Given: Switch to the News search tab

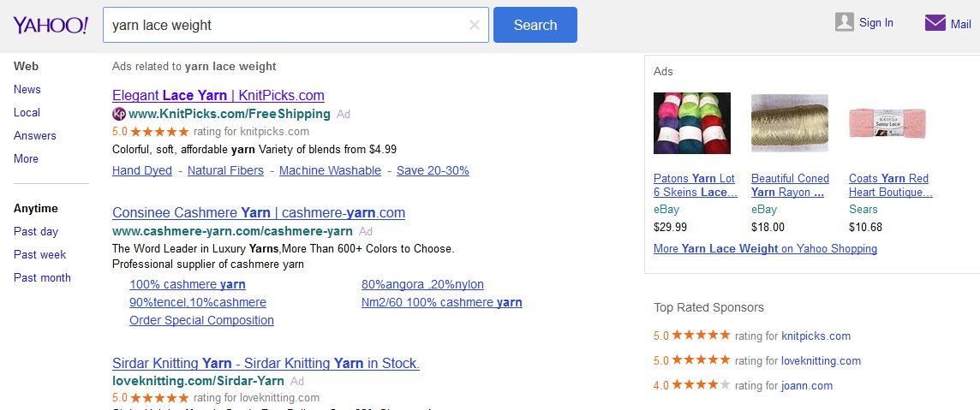Looking at the screenshot, I should (27, 89).
